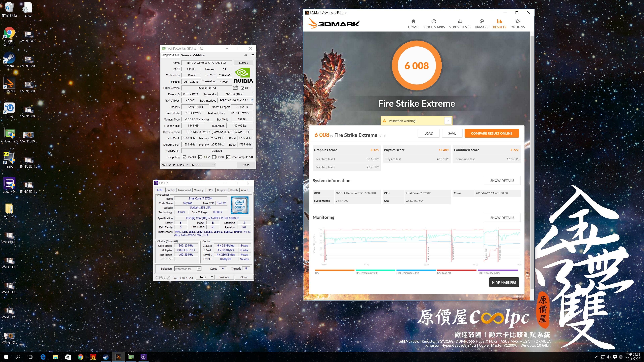Open 3DMark BENCHMARKS section
This screenshot has width=644, height=362.
[434, 24]
